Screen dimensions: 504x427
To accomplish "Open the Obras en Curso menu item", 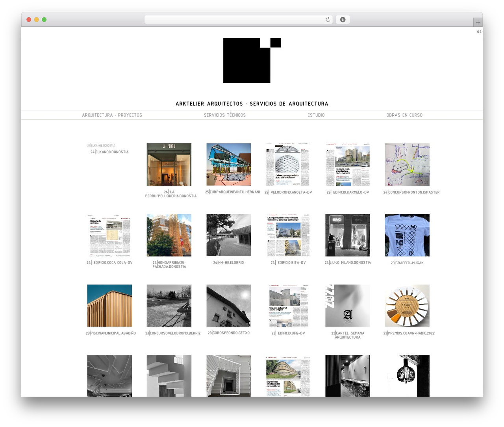I will pyautogui.click(x=404, y=115).
